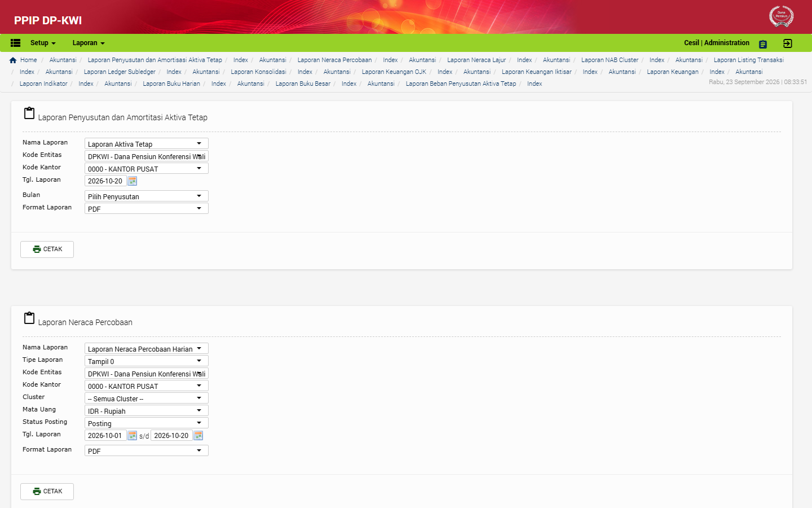This screenshot has width=812, height=508.
Task: Click the Home icon in the breadcrumb
Action: tap(13, 60)
